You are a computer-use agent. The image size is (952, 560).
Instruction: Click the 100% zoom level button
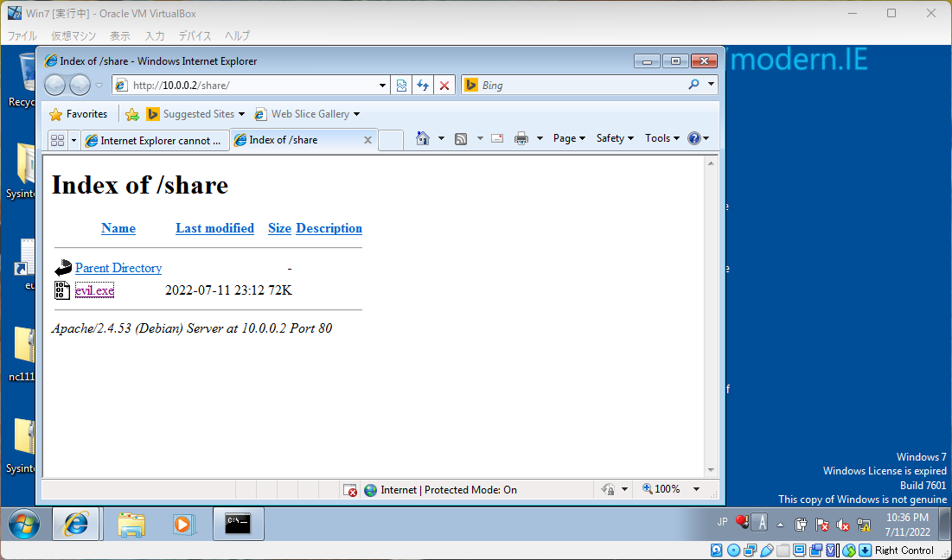coord(661,489)
